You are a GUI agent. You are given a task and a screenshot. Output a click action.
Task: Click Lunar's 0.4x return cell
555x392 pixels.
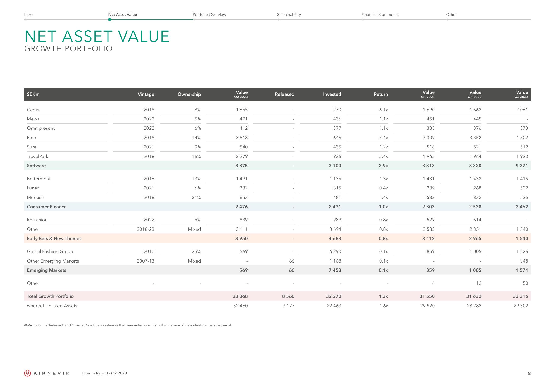[x=383, y=188]
